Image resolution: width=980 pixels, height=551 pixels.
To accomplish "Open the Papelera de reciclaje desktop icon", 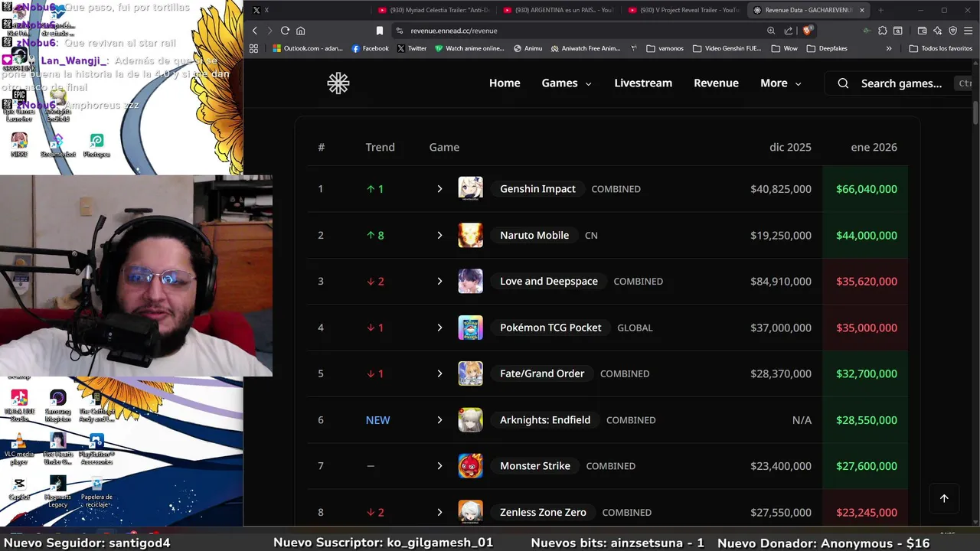I will pyautogui.click(x=96, y=491).
